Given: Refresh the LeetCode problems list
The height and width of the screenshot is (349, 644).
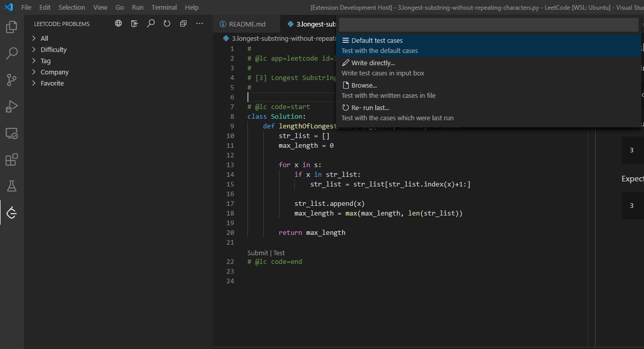Looking at the screenshot, I should [x=167, y=23].
